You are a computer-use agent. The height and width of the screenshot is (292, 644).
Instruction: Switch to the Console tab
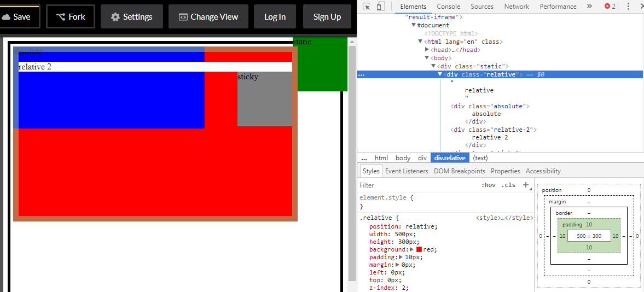click(x=448, y=7)
